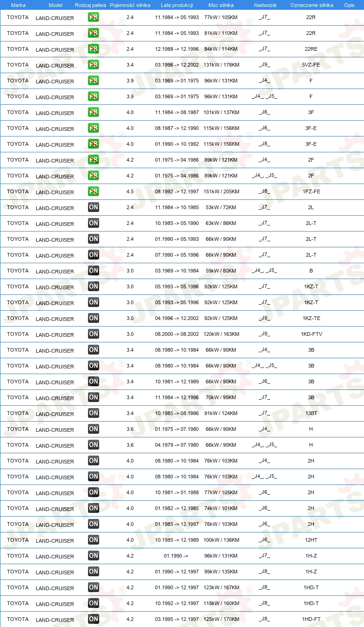Select the engine code 5VZ-FE cell
The width and height of the screenshot is (364, 627).
311,65
